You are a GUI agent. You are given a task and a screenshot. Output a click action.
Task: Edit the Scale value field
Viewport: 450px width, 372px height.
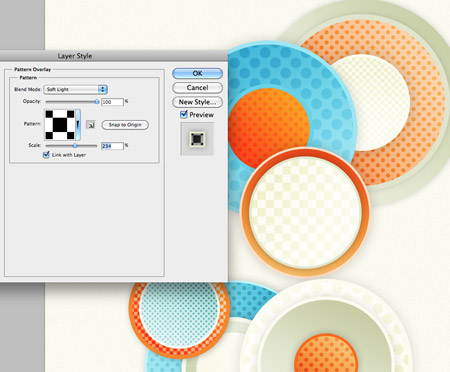pyautogui.click(x=112, y=146)
